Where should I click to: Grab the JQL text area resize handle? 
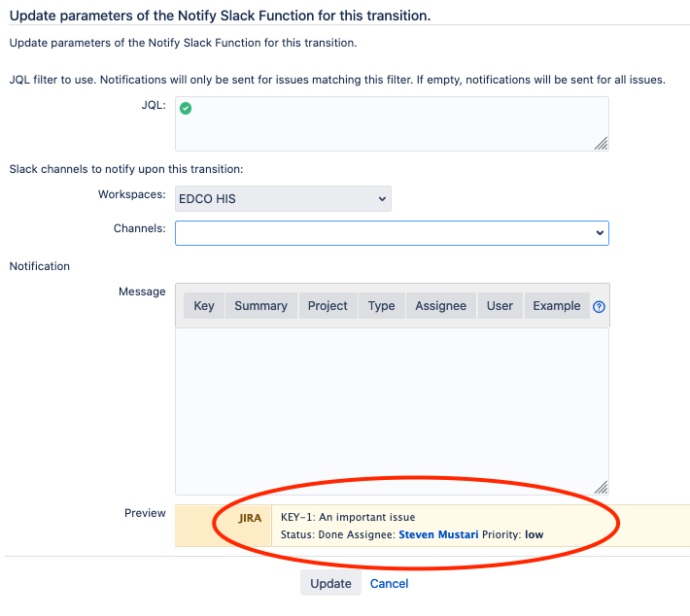tap(602, 144)
